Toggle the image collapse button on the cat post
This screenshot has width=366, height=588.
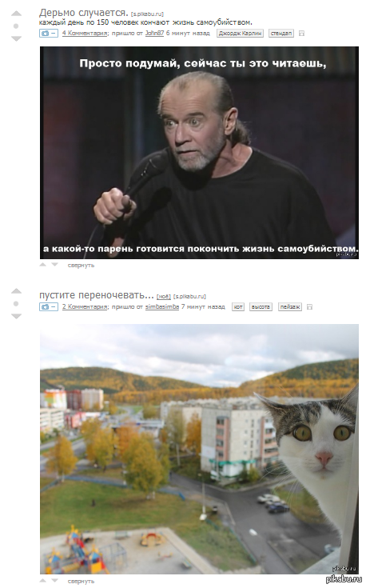pos(49,306)
